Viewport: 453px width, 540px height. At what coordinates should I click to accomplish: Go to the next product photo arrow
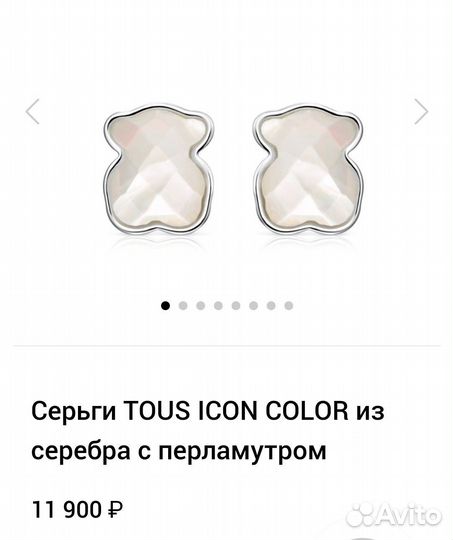[x=421, y=111]
